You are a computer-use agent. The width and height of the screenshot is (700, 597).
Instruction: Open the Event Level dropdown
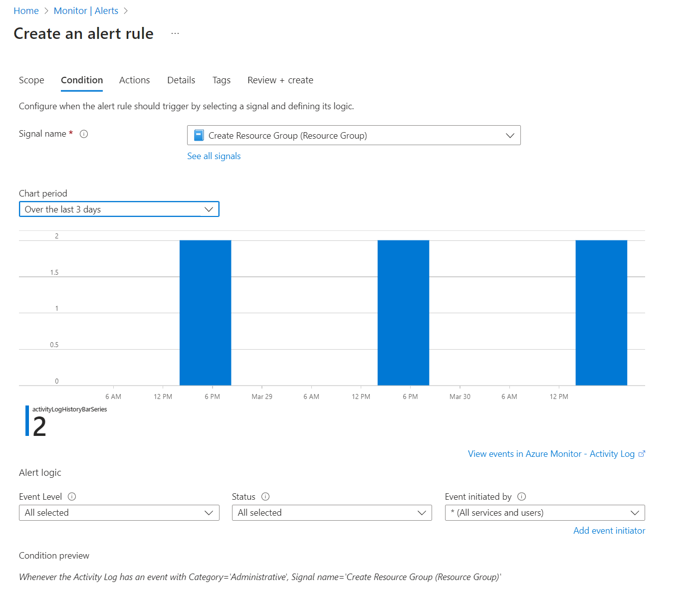[119, 513]
